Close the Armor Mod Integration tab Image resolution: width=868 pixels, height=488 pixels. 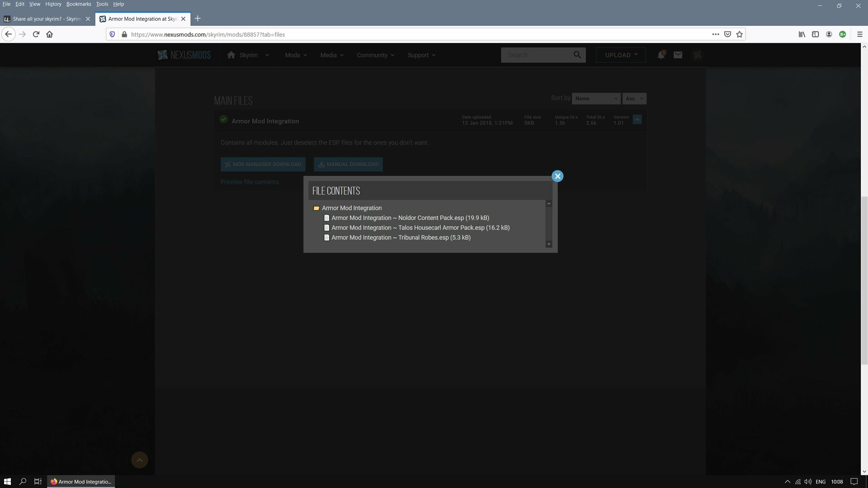coord(183,19)
